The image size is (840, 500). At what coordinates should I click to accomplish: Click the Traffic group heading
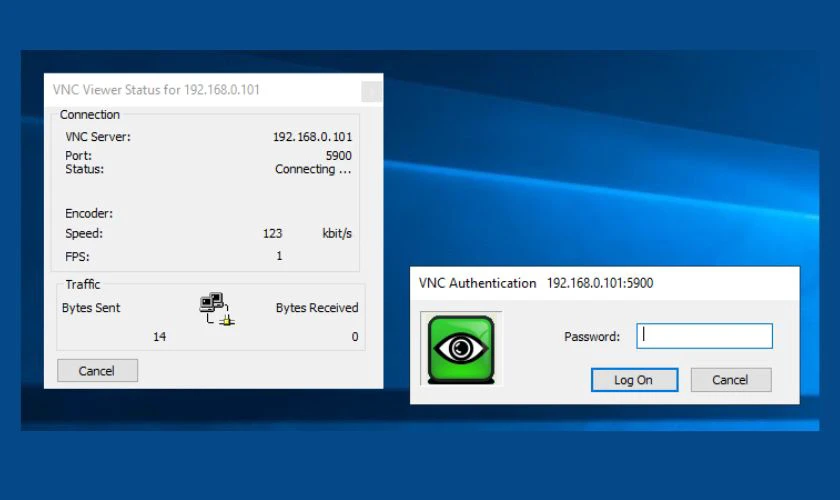click(83, 285)
